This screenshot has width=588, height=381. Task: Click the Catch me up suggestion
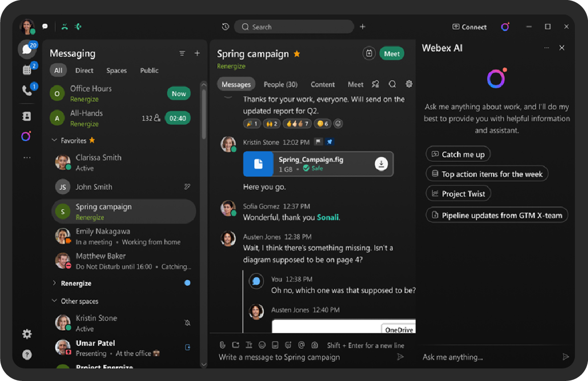click(458, 155)
